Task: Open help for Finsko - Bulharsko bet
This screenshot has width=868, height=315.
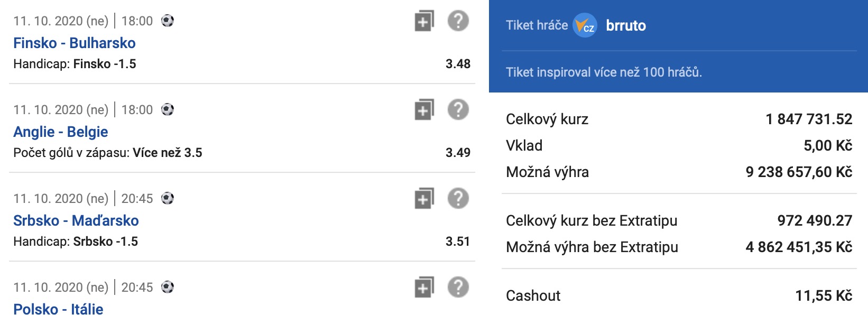Action: pos(458,21)
